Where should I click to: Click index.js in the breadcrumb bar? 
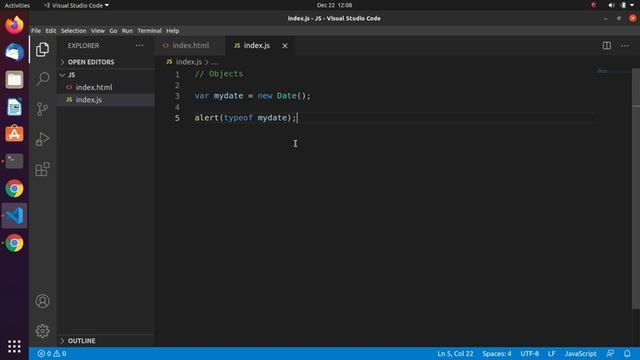189,62
